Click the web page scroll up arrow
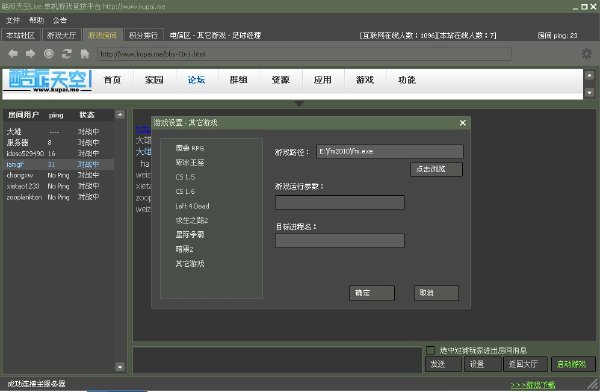Viewport: 600px width, 392px height. (589, 75)
